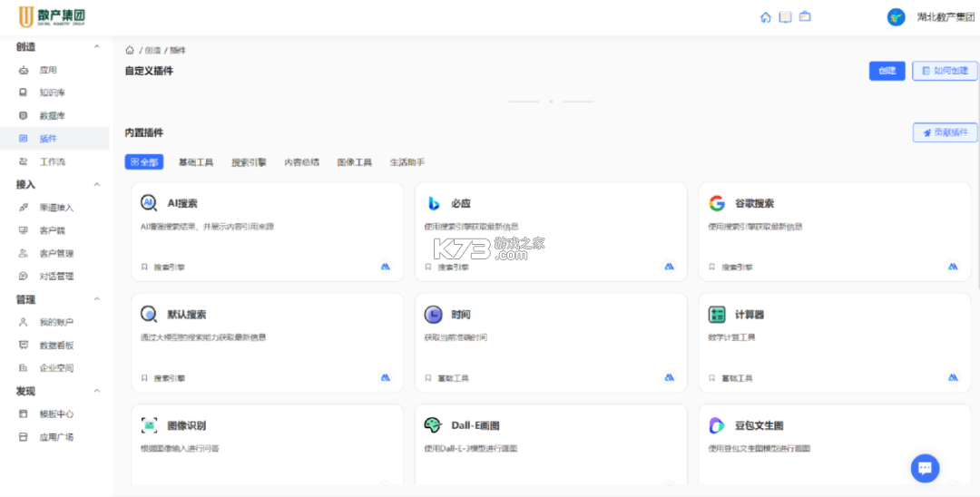Click the 数产集团 logo
Image resolution: width=980 pixels, height=497 pixels.
(x=52, y=17)
